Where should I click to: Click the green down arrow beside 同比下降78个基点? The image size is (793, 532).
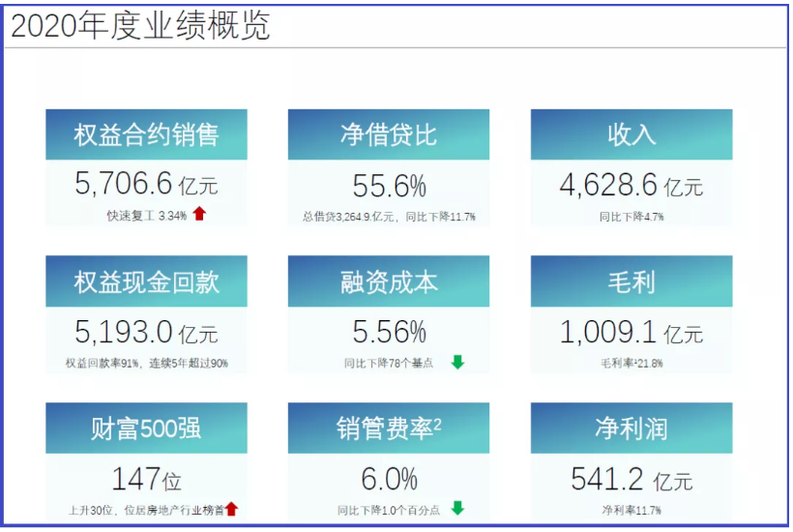click(458, 362)
